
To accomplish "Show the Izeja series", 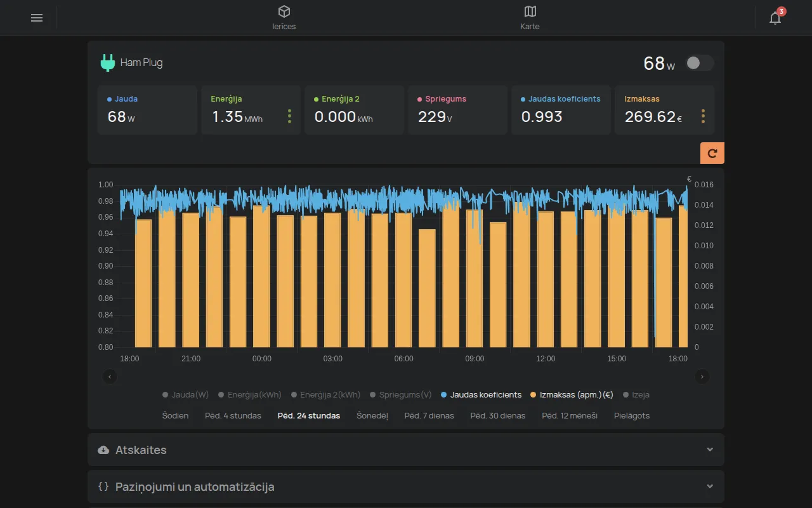I will pos(636,395).
